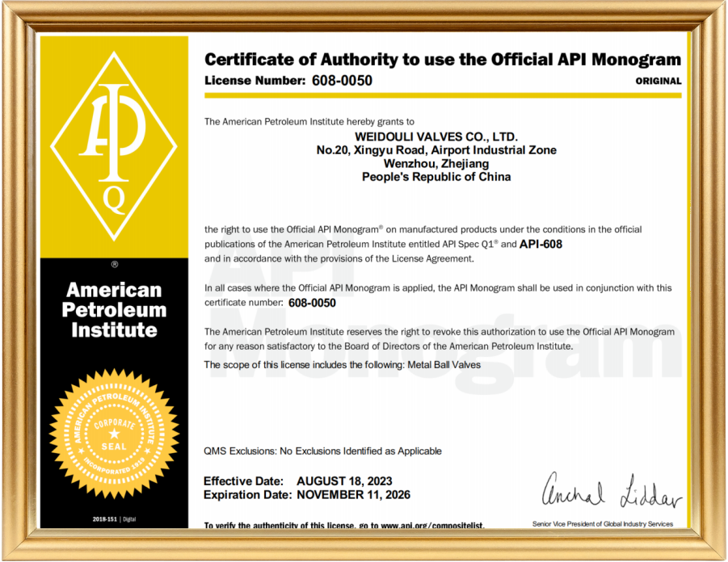Click 'People's Republic of China'

pos(436,177)
